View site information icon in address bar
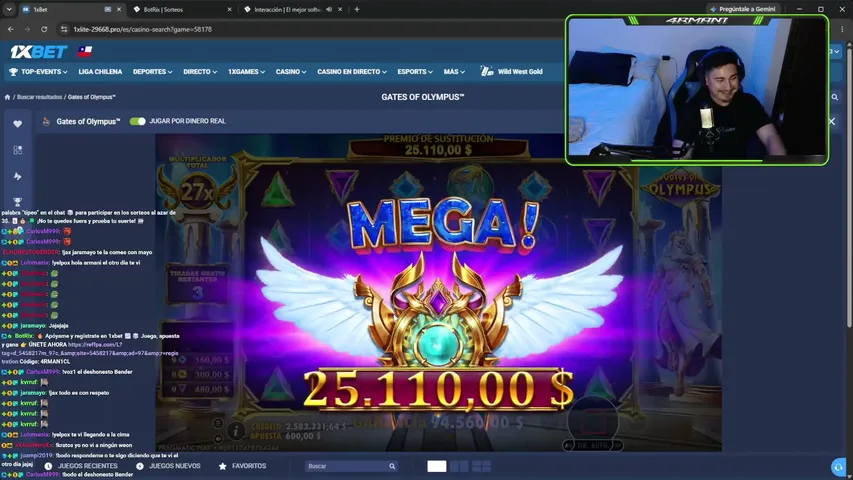The image size is (853, 480). coord(64,29)
